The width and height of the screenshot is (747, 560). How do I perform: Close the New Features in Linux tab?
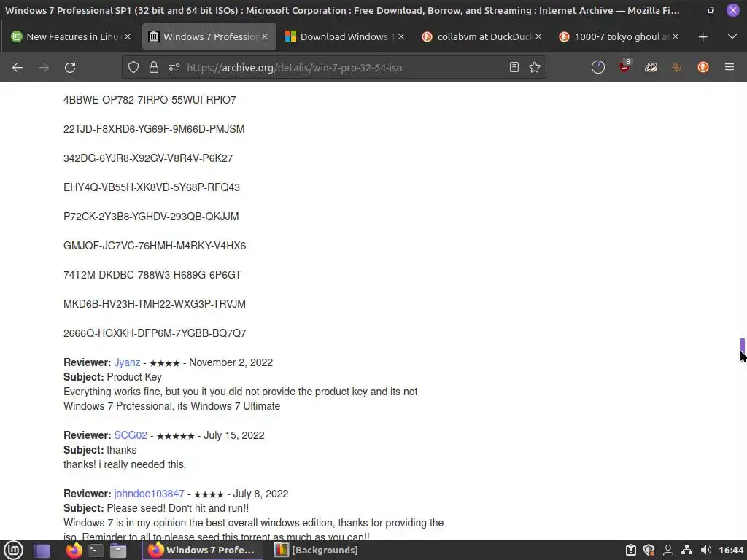(x=128, y=36)
